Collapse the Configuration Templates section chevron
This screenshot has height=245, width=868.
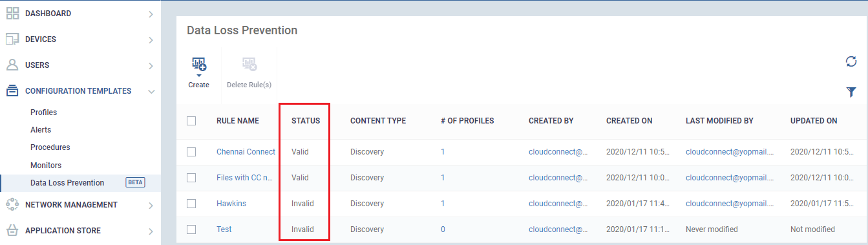151,92
